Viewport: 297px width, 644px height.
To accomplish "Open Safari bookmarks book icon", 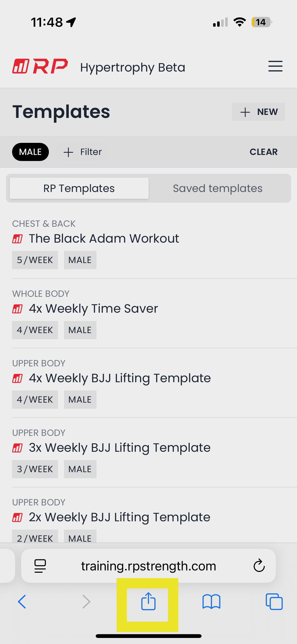I will [x=211, y=602].
